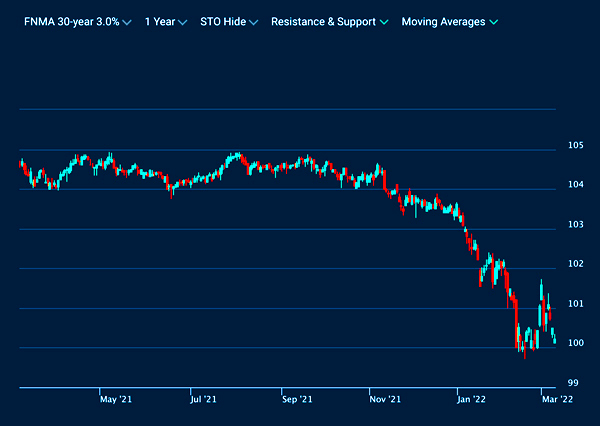Select the May '21 date axis label
The height and width of the screenshot is (426, 600).
coord(116,400)
